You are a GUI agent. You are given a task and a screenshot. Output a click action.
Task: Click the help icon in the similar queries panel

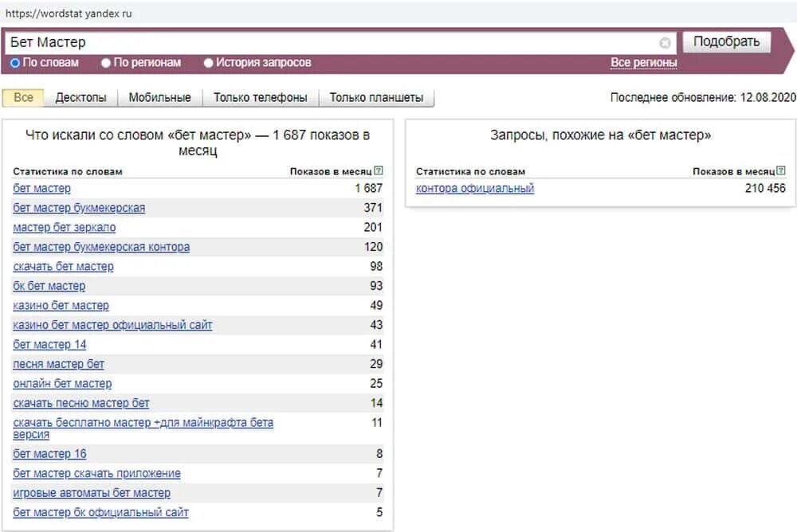(x=781, y=170)
